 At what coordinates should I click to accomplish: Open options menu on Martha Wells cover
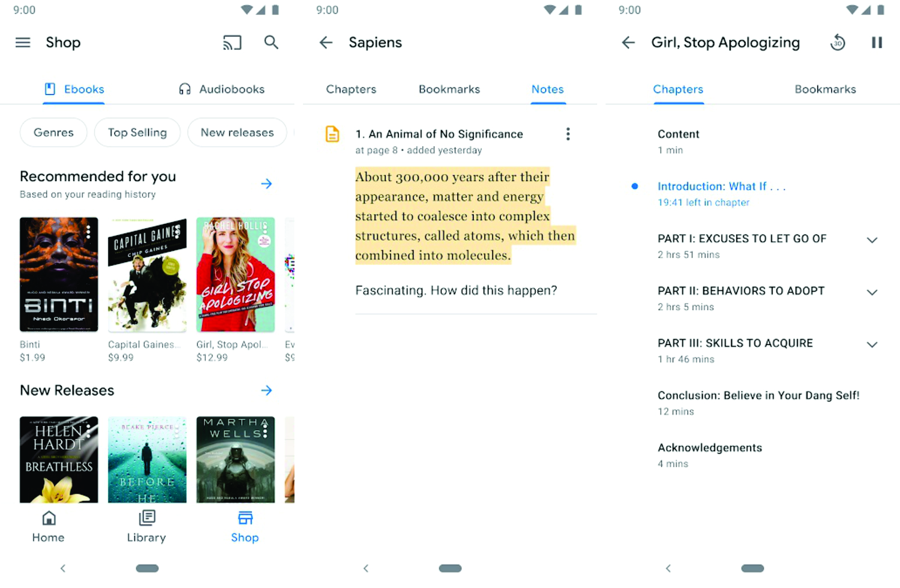click(x=265, y=430)
